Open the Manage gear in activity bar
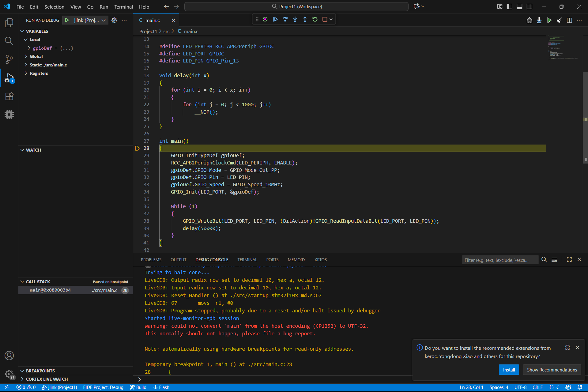Image resolution: width=588 pixels, height=392 pixels. coord(9,374)
